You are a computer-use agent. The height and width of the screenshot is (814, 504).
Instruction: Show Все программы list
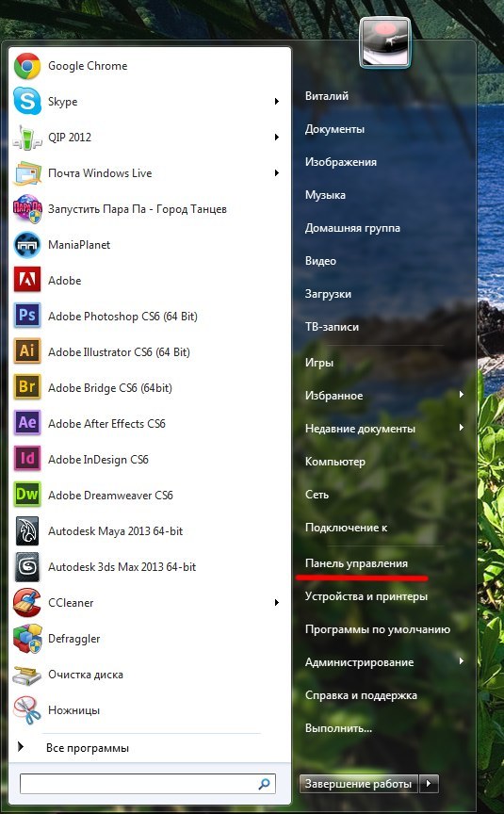coord(88,748)
